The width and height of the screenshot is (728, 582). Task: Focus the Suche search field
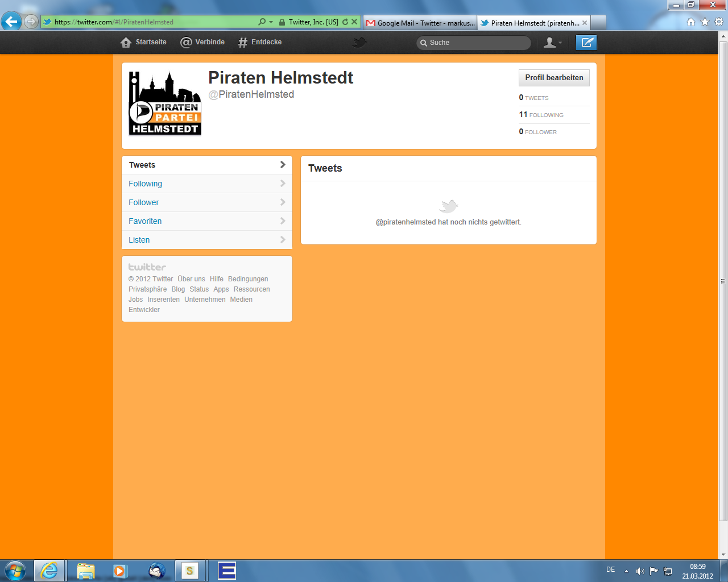pos(474,43)
